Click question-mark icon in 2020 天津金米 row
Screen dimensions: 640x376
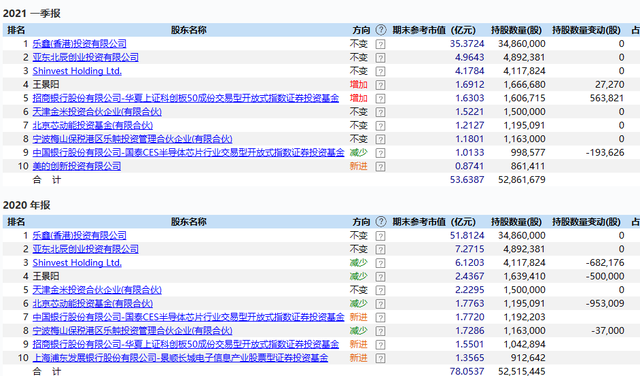tap(380, 290)
